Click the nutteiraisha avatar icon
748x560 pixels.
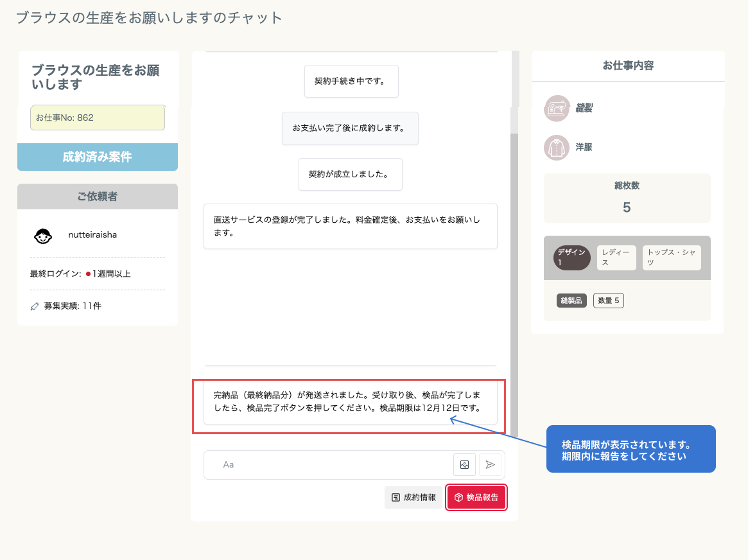click(x=43, y=235)
